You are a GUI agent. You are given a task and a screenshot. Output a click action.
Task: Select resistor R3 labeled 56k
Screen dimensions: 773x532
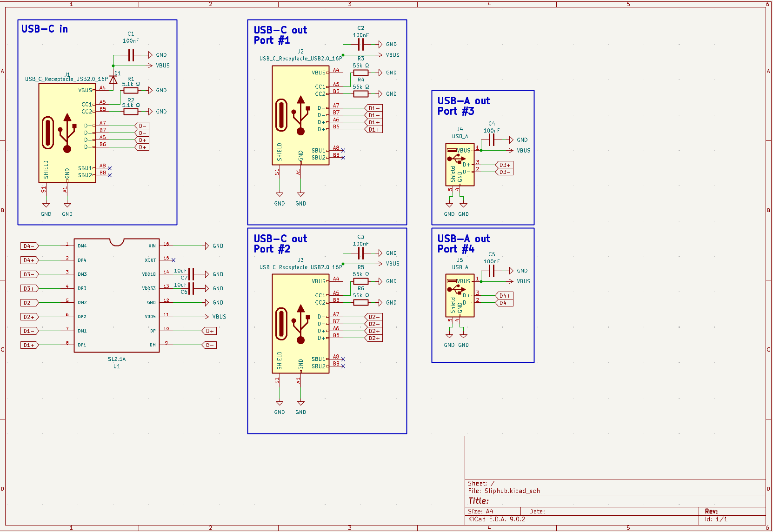[360, 73]
